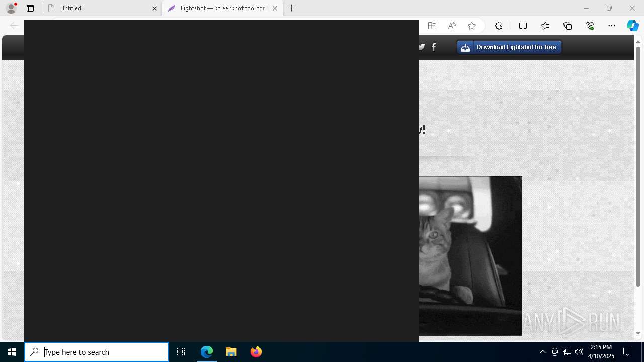Open the App available icon in address bar
Viewport: 644px width, 362px height.
pyautogui.click(x=432, y=26)
